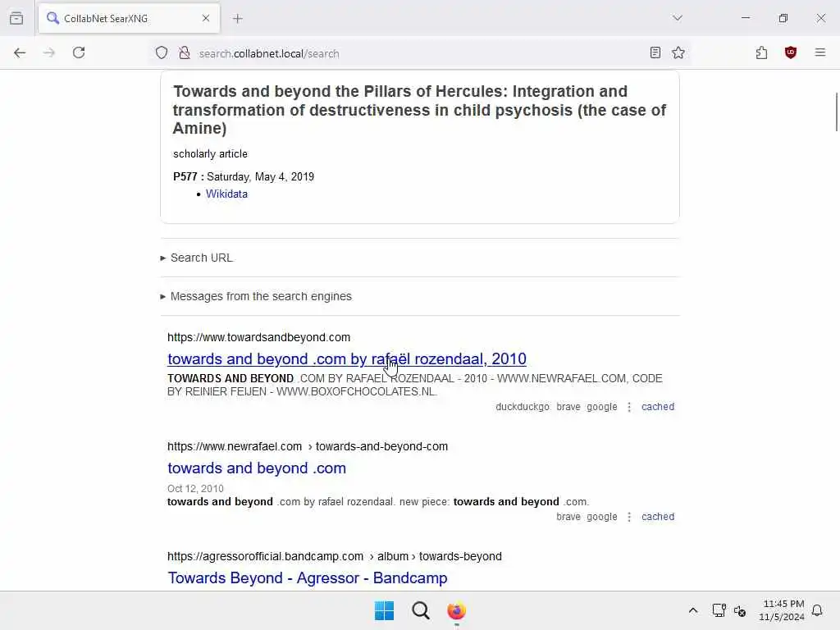The image size is (840, 630).
Task: Select the CollabNet SearXNG tab
Action: (129, 18)
